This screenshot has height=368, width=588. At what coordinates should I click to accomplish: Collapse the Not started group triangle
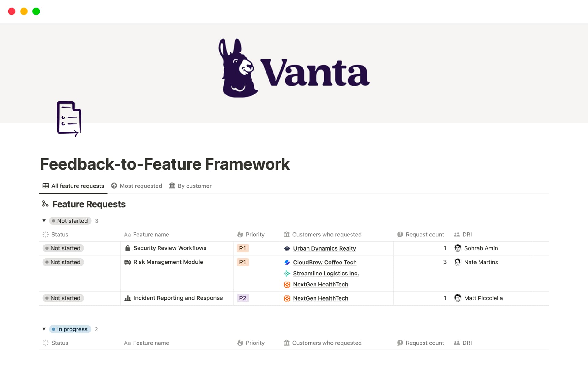44,220
